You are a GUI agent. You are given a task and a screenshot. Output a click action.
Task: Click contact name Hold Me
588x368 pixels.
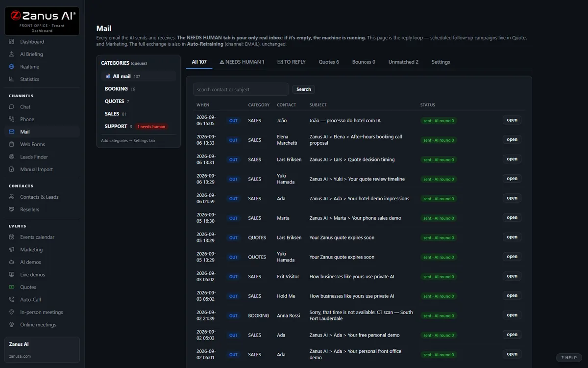tap(286, 296)
